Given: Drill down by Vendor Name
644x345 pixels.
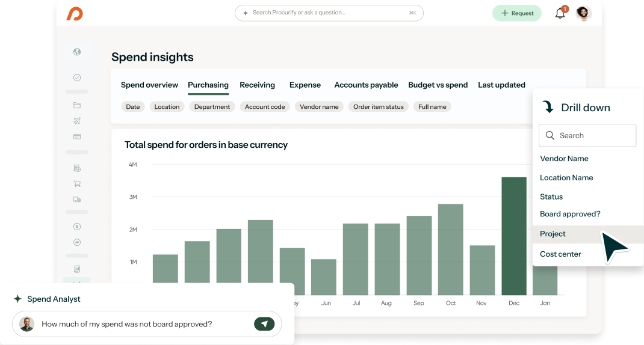Looking at the screenshot, I should point(564,158).
